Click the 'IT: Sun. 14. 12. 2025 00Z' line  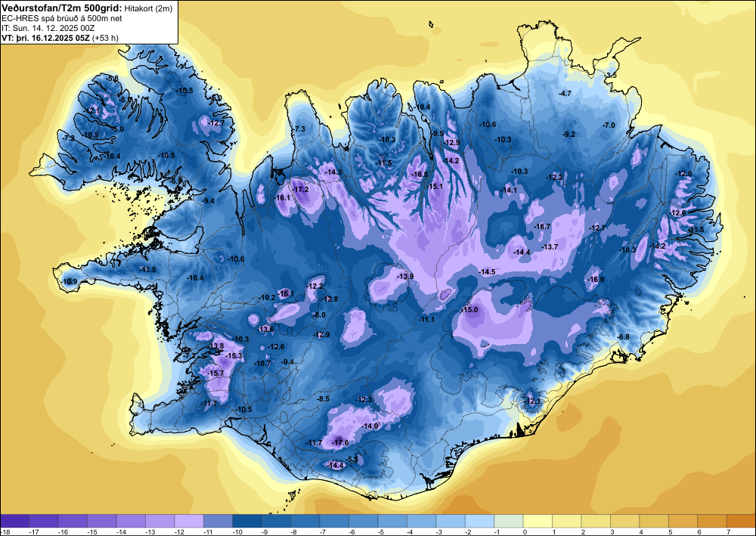pyautogui.click(x=48, y=28)
